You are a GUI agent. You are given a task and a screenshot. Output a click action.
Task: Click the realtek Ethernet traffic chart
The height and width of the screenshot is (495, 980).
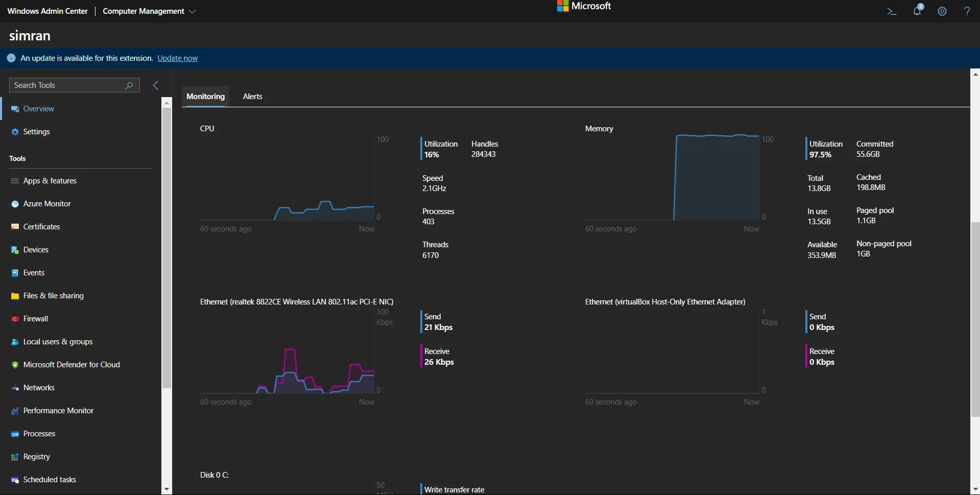pyautogui.click(x=287, y=351)
